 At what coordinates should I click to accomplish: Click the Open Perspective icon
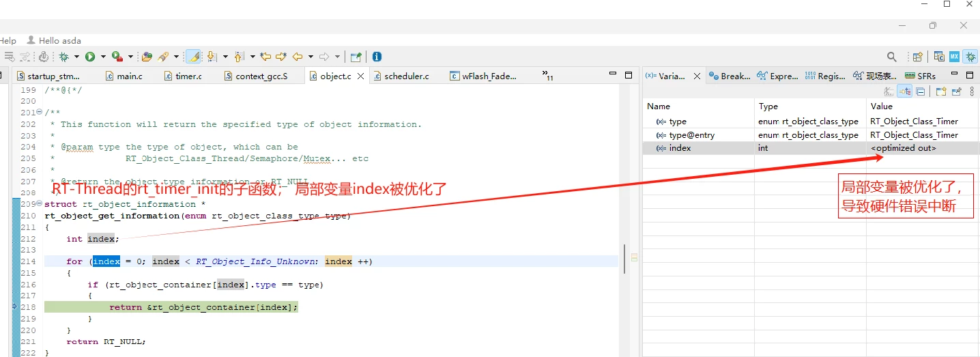coord(918,57)
